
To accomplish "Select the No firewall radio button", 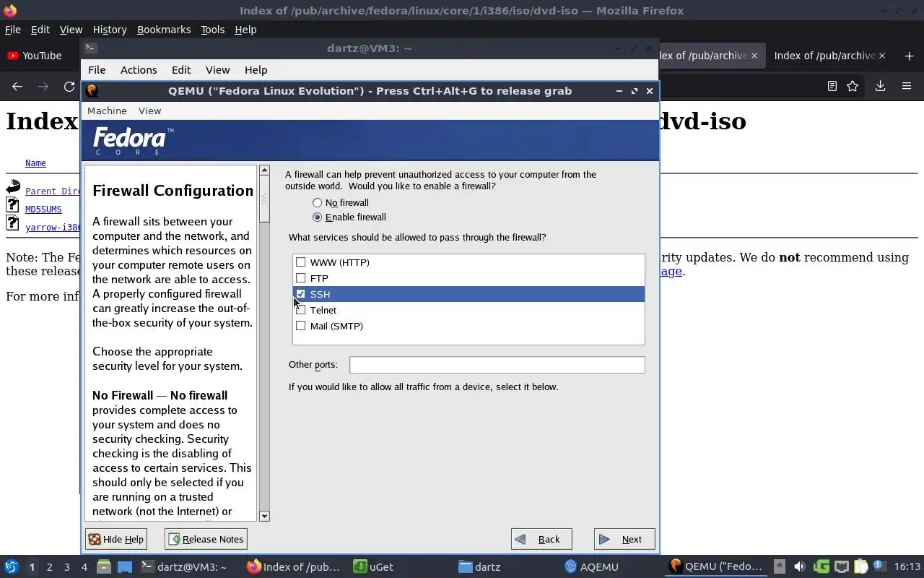I will pyautogui.click(x=317, y=203).
